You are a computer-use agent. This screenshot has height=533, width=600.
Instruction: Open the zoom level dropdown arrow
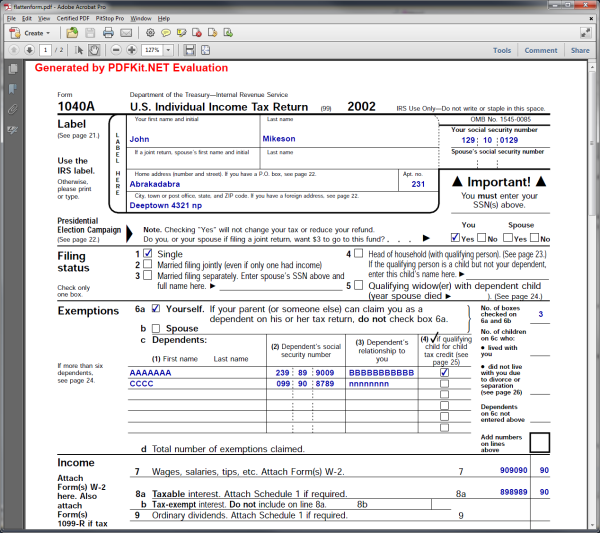point(168,50)
